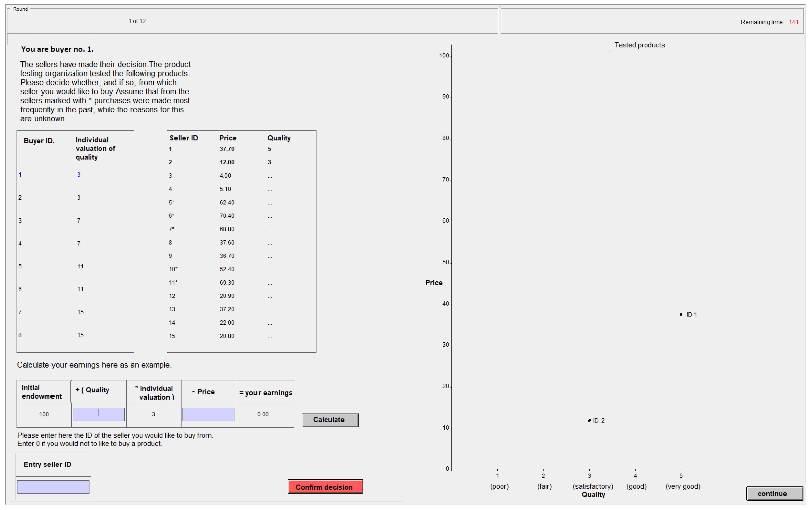Viewport: 812px width, 510px height.
Task: Click seller ID 7* in the table
Action: pos(171,229)
